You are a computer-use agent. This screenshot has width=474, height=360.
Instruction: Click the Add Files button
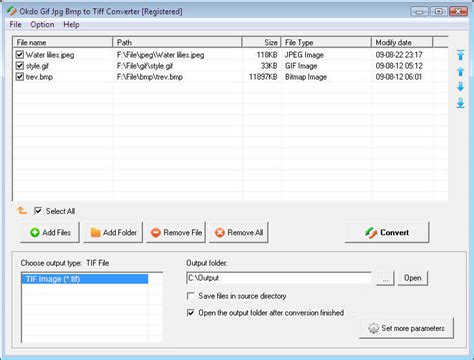pyautogui.click(x=50, y=232)
